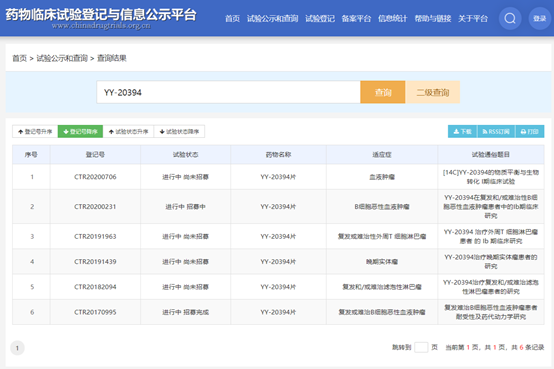Viewport: 554px width, 369px height.
Task: Click the orange 查询 search button
Action: coord(383,92)
